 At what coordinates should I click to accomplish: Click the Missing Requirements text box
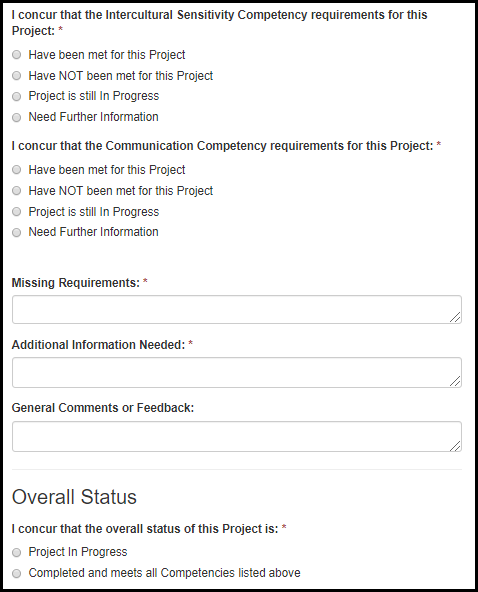(x=237, y=310)
